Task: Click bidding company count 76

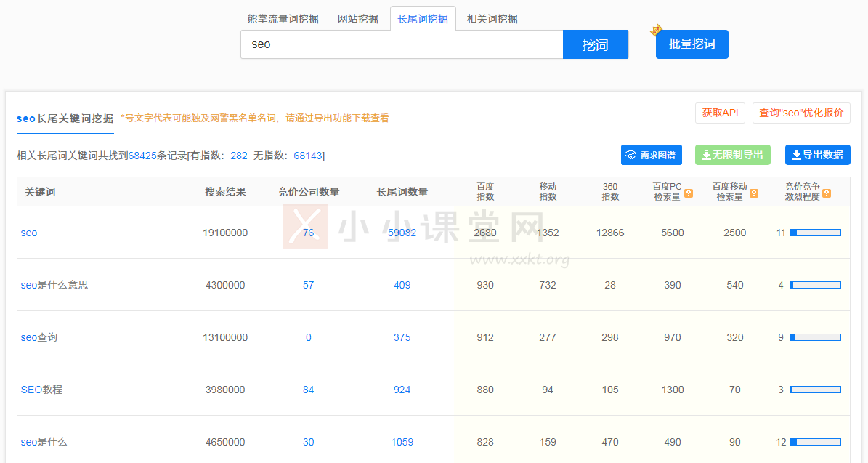Action: click(x=308, y=233)
